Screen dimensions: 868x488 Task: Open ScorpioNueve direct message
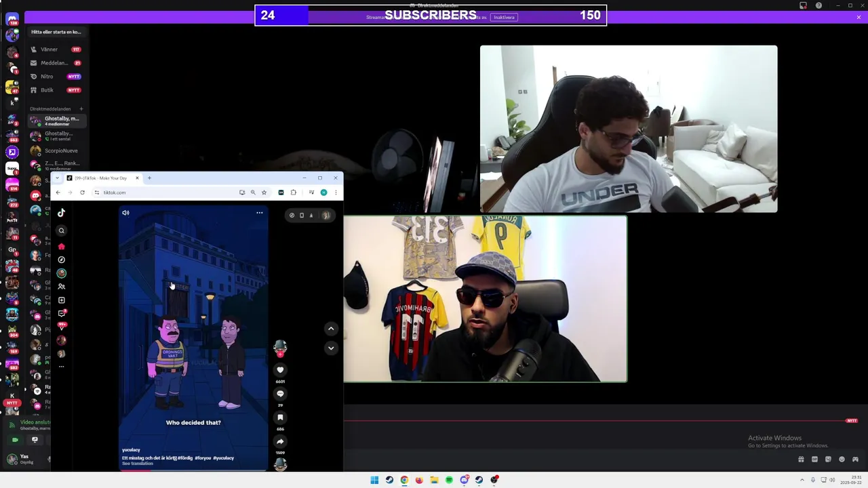56,150
